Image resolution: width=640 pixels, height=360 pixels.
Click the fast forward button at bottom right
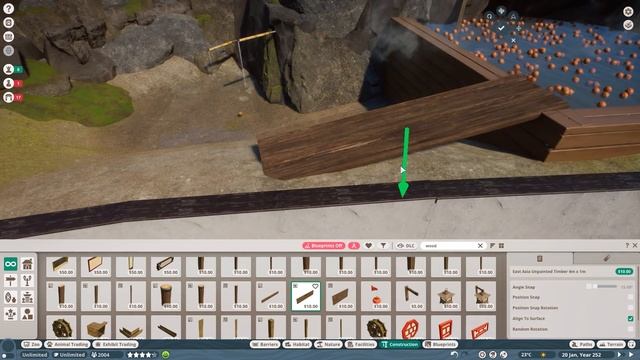[x=631, y=355]
